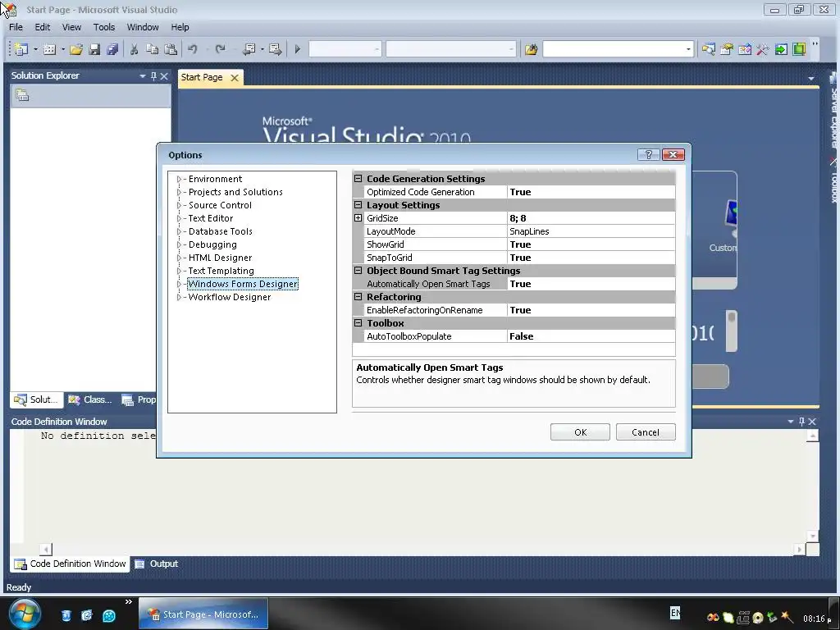Image resolution: width=840 pixels, height=630 pixels.
Task: Select AutoToolboxPopulate False value
Action: pos(591,336)
